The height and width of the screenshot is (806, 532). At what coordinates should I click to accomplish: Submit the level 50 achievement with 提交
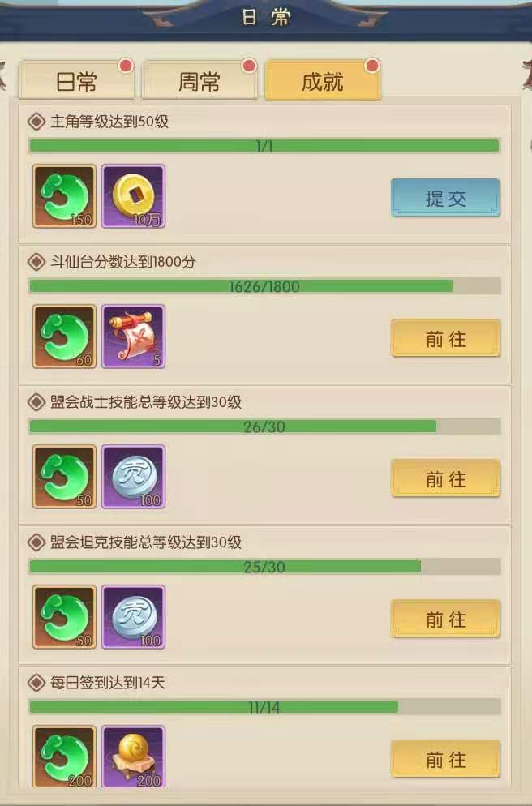[446, 198]
